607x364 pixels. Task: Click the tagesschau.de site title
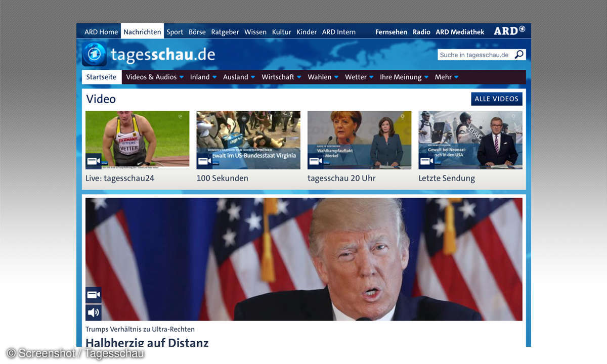[x=163, y=55]
